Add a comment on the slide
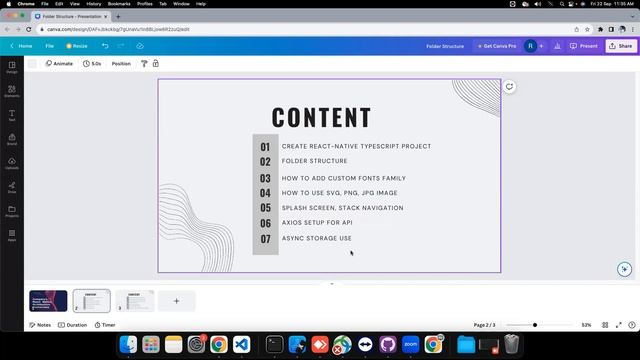This screenshot has width=640, height=360. 509,87
